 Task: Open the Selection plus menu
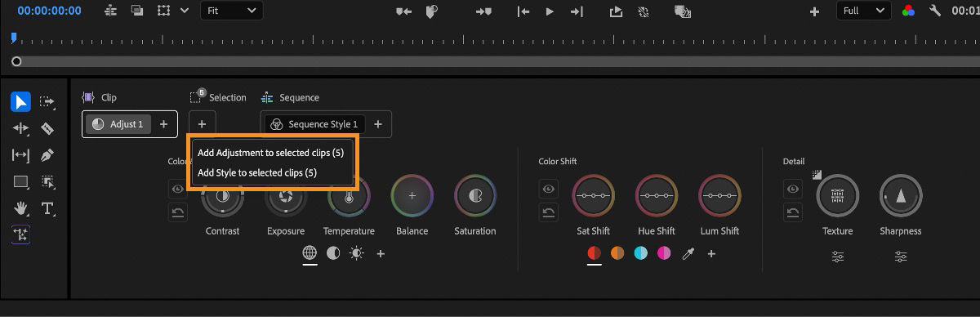pos(202,124)
